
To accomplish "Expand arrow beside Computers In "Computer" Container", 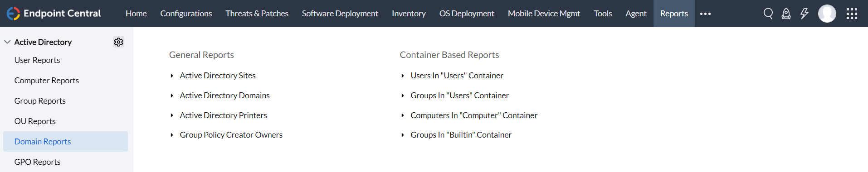I will click(403, 115).
